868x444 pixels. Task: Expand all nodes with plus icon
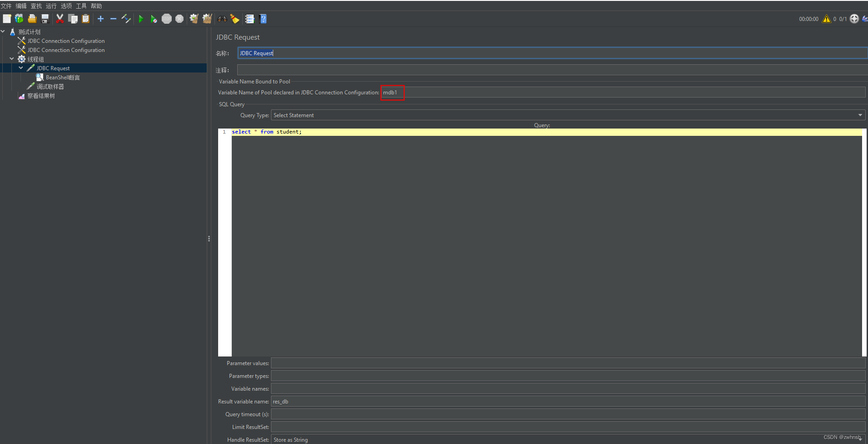point(101,19)
